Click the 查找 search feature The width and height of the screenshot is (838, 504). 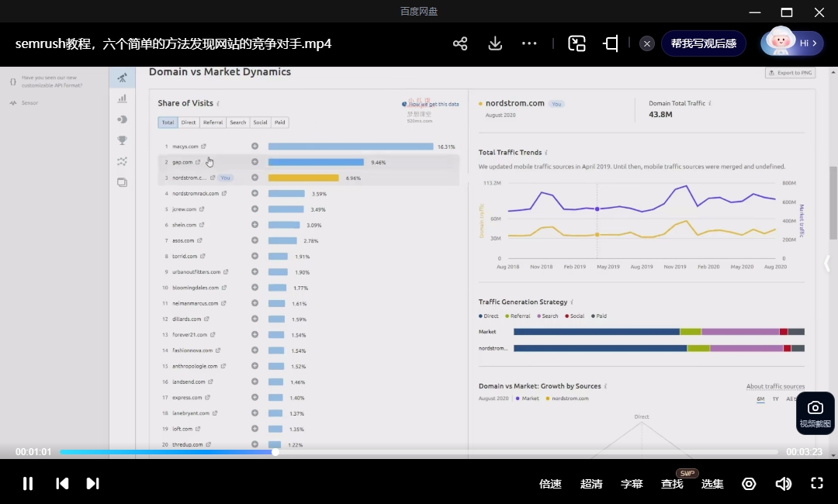point(672,484)
